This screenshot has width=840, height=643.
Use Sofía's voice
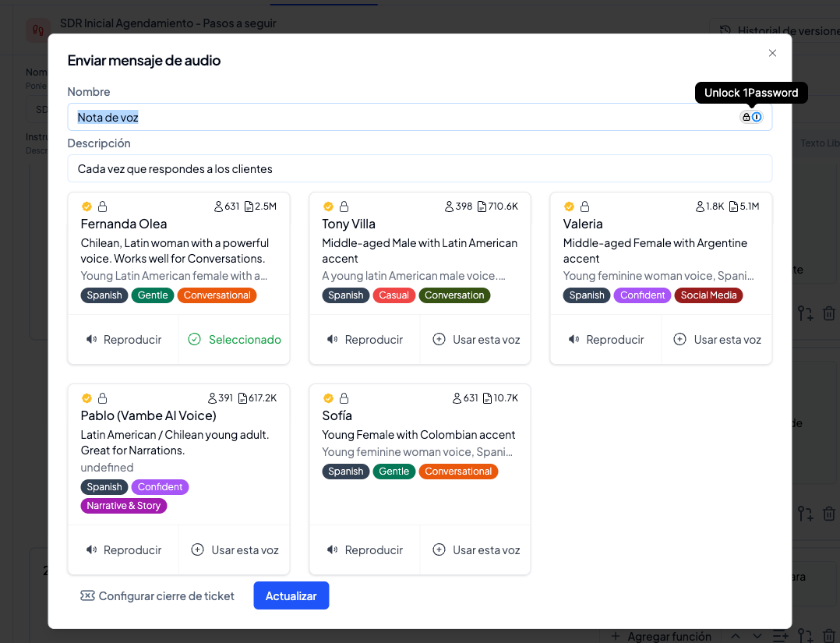(x=475, y=550)
